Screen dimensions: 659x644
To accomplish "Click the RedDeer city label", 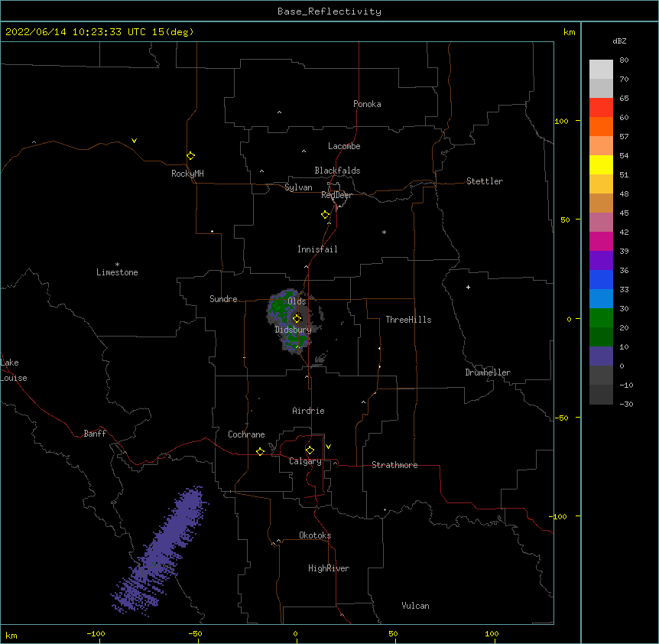I will coord(336,195).
